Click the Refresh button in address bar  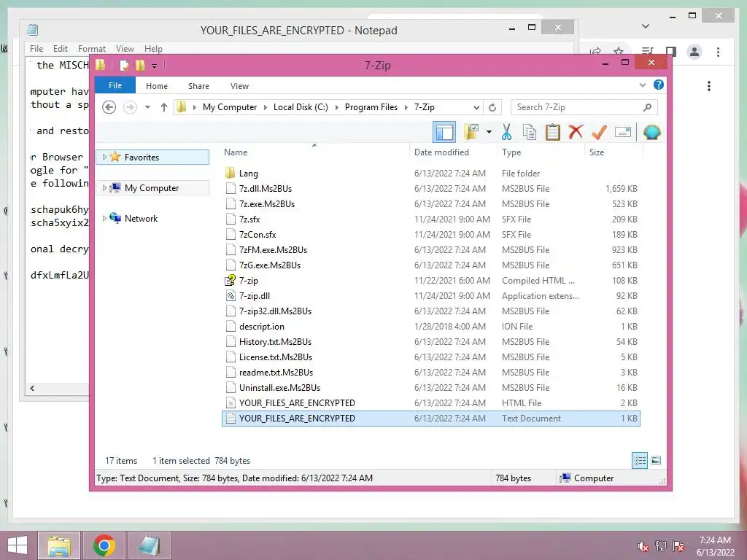(x=492, y=107)
